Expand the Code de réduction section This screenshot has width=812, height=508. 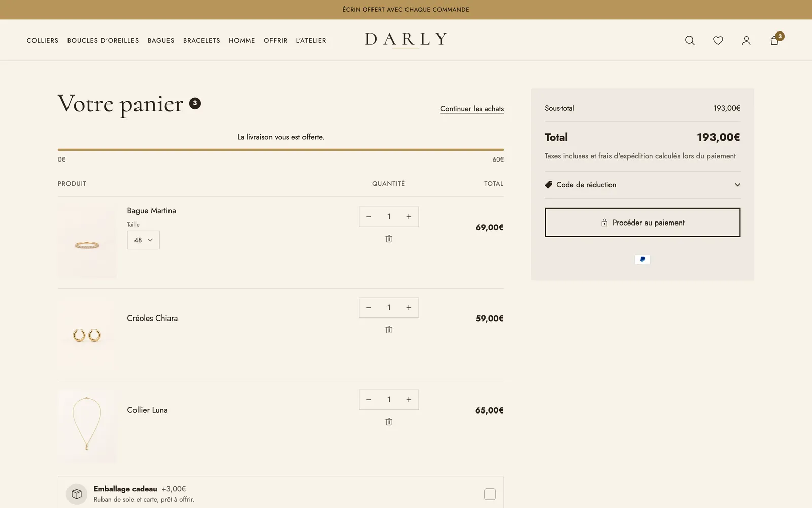642,185
